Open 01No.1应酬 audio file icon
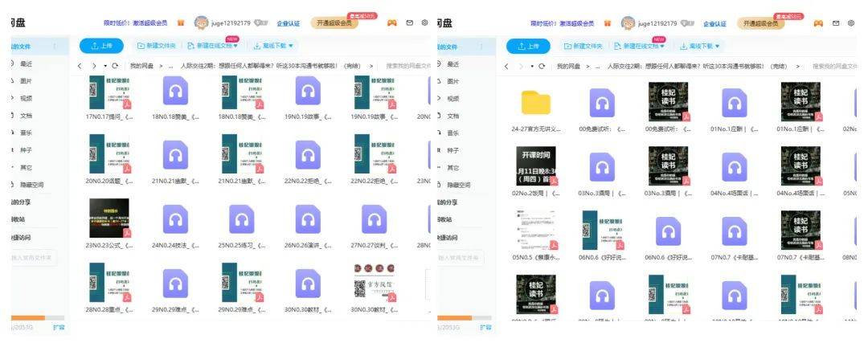This screenshot has height=347, width=868. (x=735, y=103)
